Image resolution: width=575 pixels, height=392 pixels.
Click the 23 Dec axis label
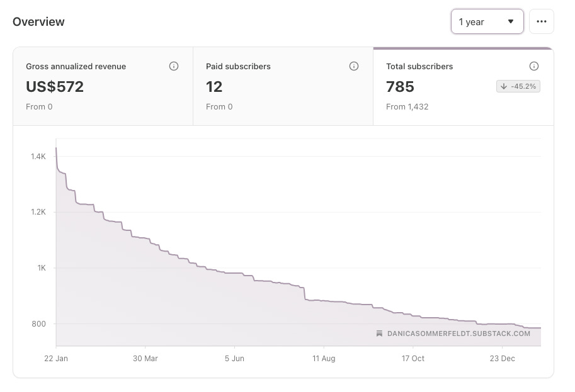click(503, 358)
